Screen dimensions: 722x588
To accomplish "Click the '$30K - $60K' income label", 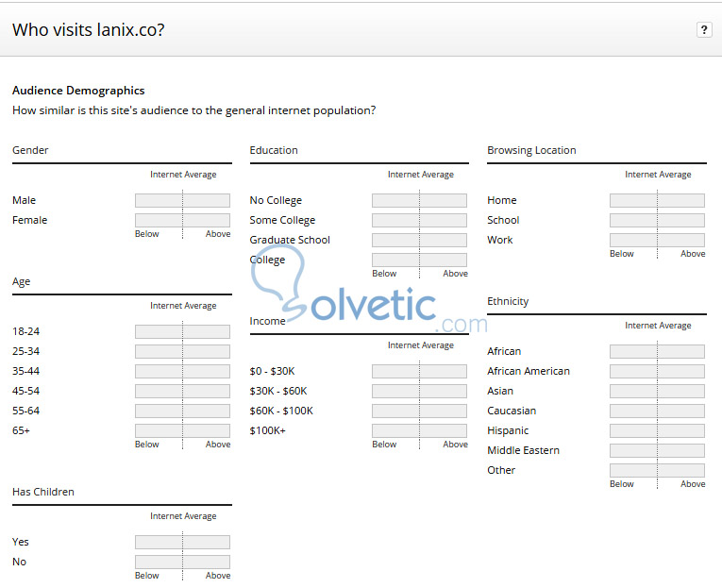I will tap(278, 391).
